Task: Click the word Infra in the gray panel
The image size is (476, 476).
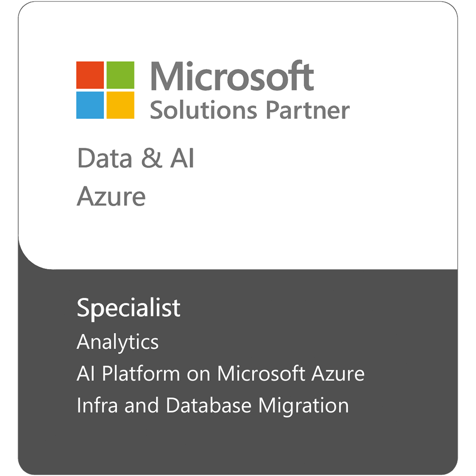Action: 97,405
